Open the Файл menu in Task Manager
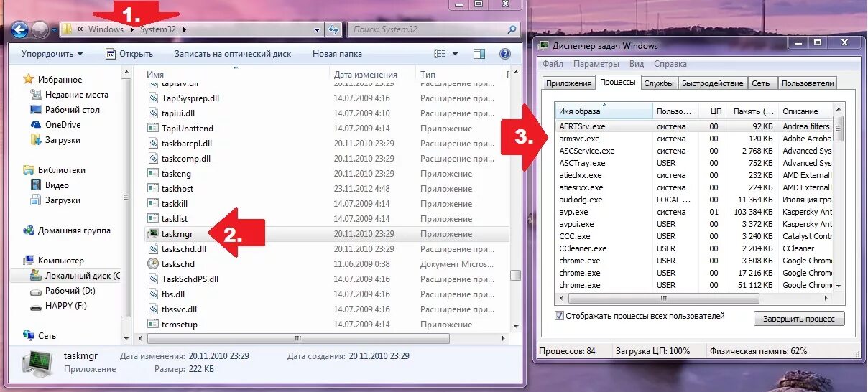 pos(553,64)
